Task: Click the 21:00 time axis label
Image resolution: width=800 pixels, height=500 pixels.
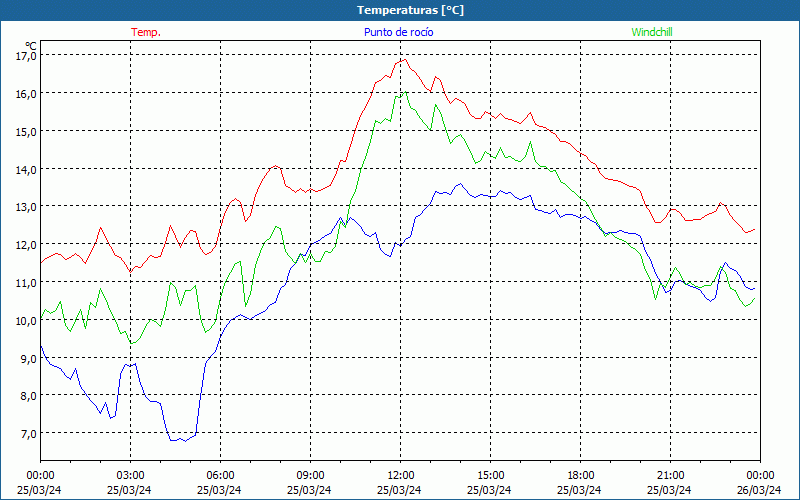Action: point(670,476)
